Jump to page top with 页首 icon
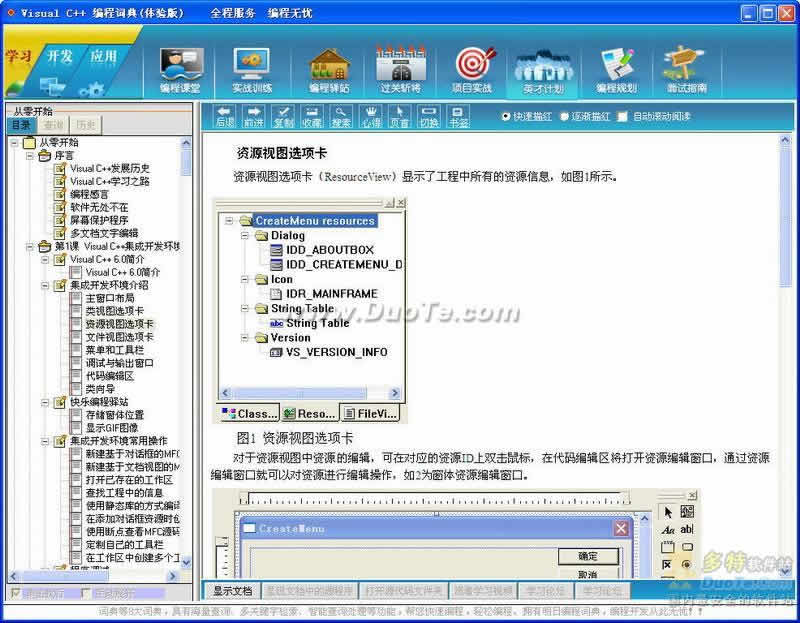 [399, 116]
